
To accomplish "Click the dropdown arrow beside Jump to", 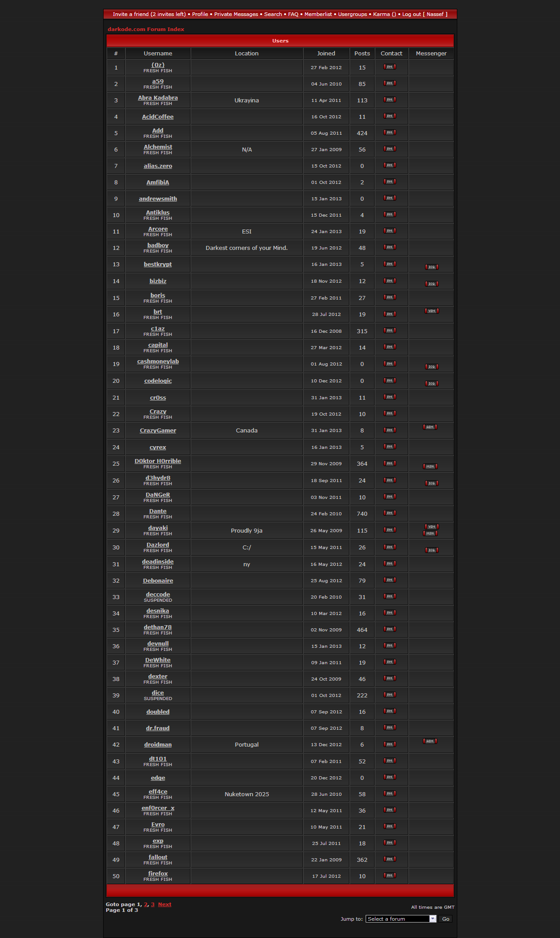I will click(433, 919).
